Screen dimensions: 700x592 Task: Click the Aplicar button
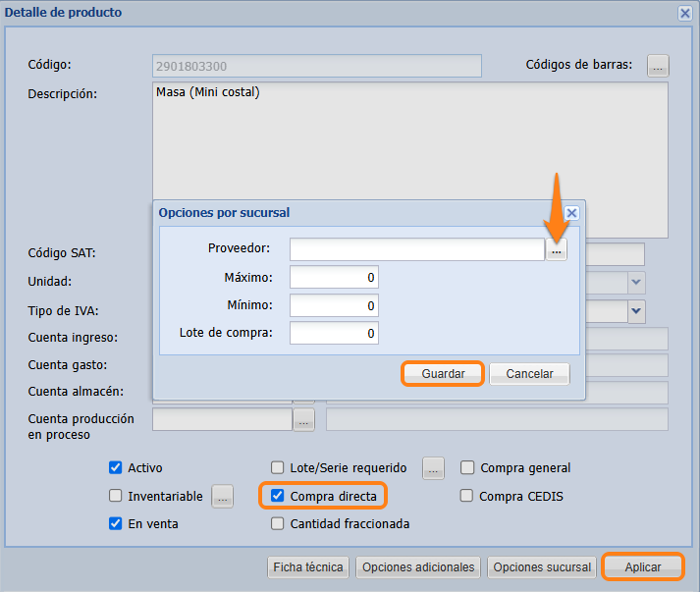click(x=643, y=567)
